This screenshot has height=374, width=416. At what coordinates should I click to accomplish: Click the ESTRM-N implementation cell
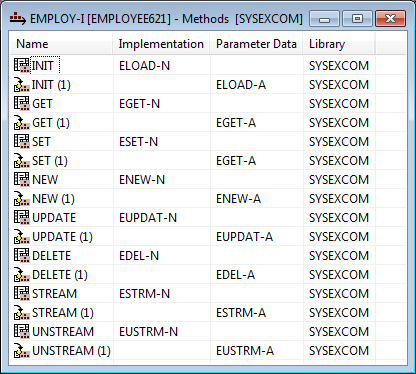(x=144, y=294)
